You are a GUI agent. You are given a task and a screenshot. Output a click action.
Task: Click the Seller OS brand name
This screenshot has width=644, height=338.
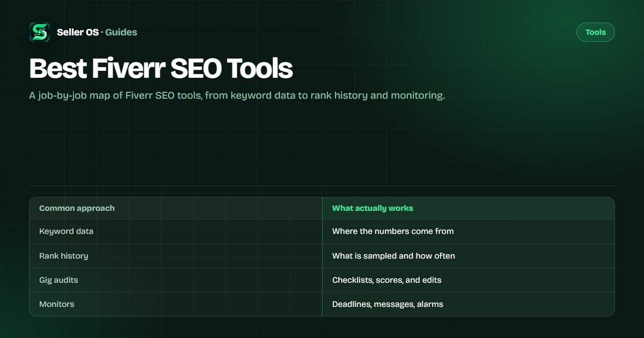78,32
